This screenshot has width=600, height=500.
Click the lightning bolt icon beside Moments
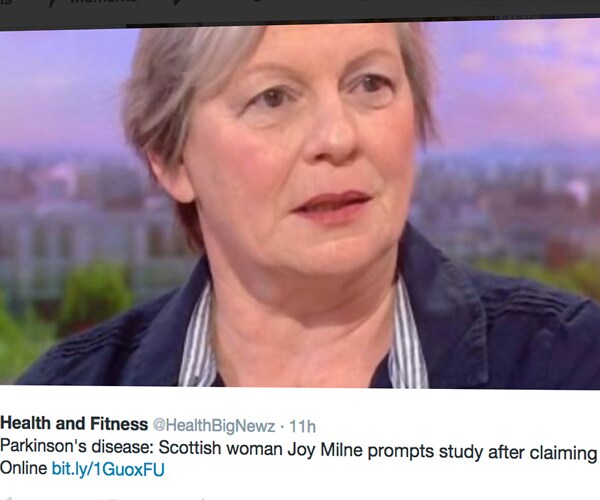(51, 2)
